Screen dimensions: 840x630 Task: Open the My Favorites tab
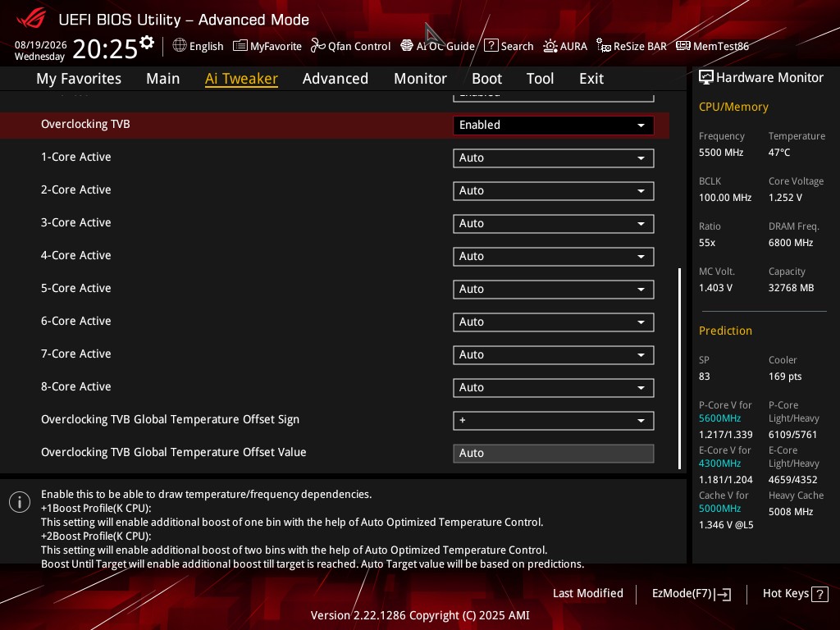tap(79, 79)
